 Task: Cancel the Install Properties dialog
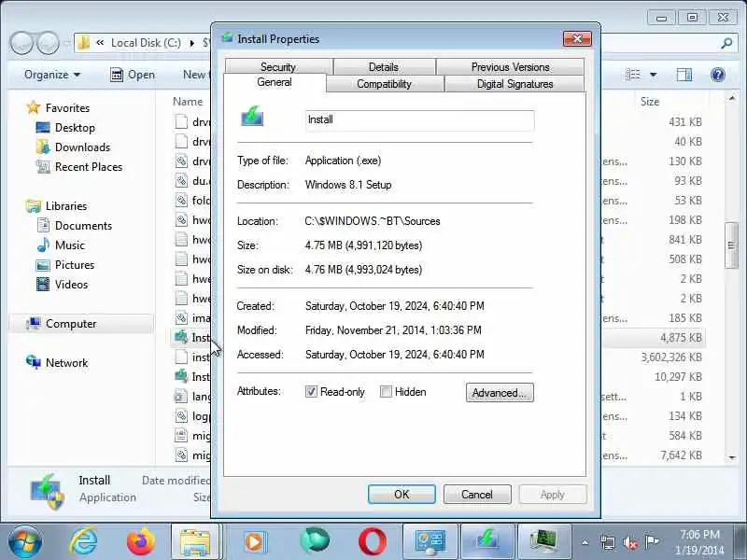point(477,495)
